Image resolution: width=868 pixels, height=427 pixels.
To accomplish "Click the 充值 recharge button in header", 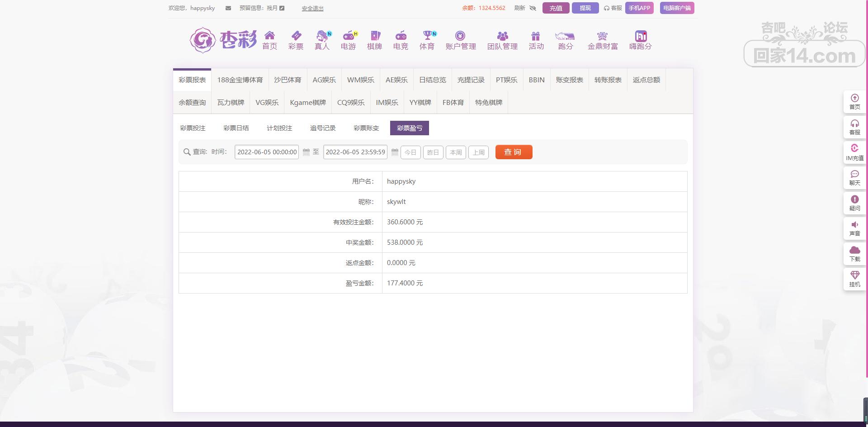I will pos(556,8).
